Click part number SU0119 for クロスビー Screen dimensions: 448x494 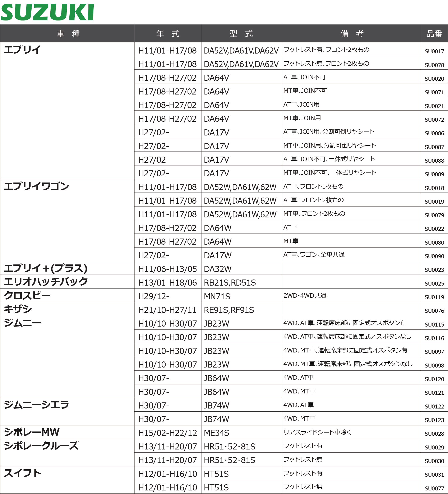(434, 297)
